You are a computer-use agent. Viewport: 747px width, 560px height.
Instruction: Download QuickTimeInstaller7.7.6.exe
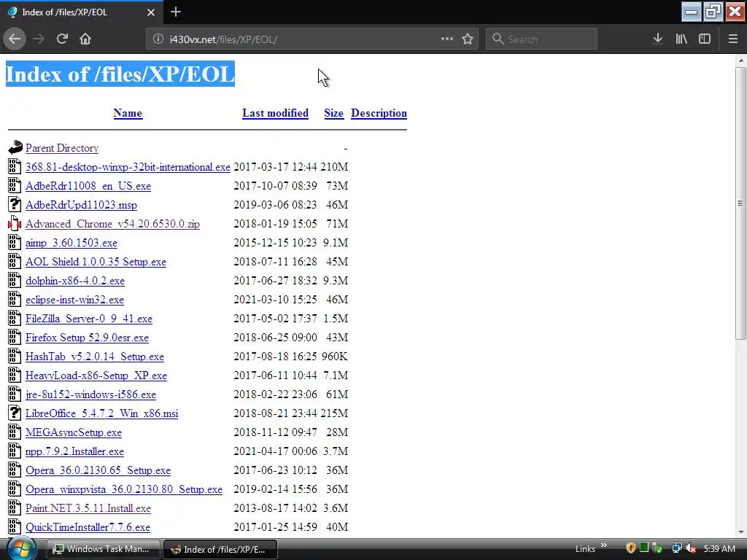[88, 528]
